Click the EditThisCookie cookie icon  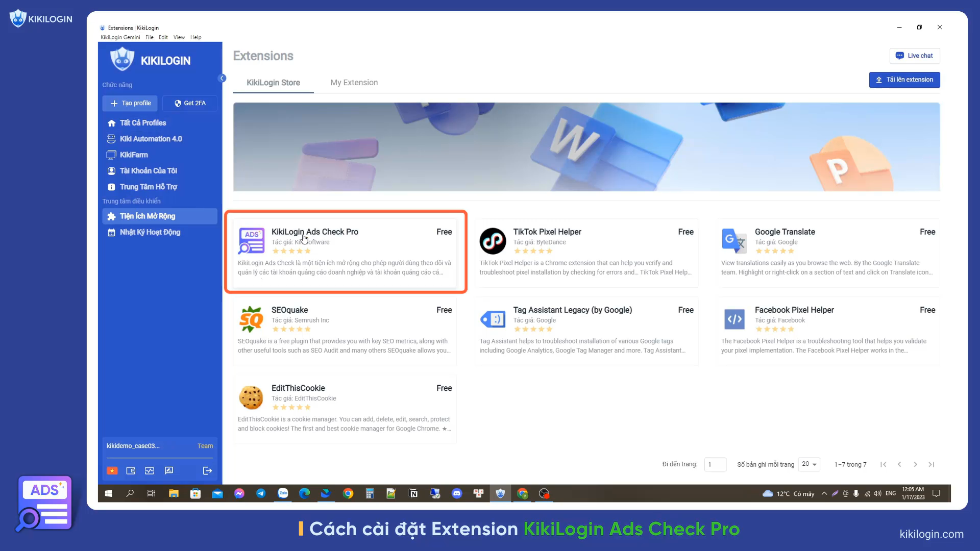[x=251, y=397]
